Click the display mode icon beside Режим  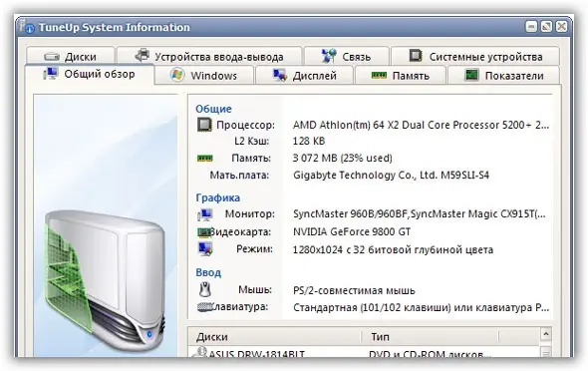205,248
